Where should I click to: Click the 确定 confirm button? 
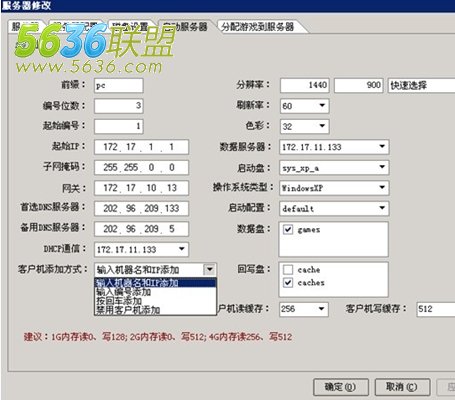(341, 387)
